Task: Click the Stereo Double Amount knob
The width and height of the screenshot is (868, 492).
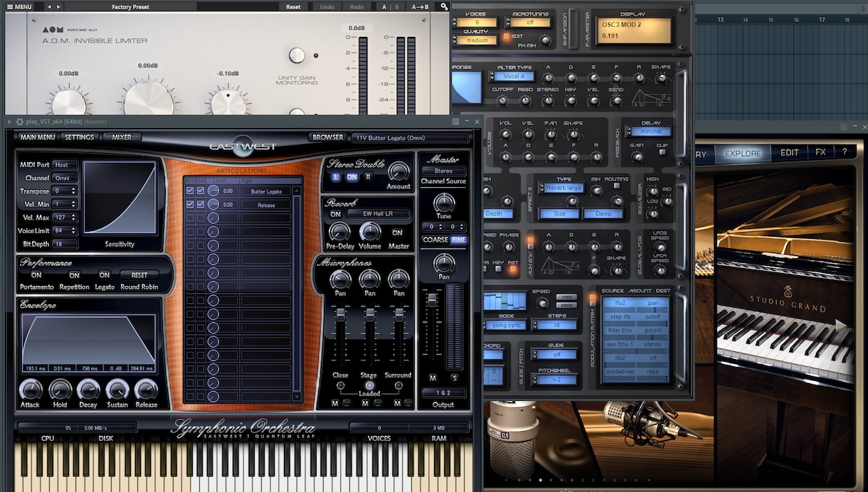Action: (398, 171)
